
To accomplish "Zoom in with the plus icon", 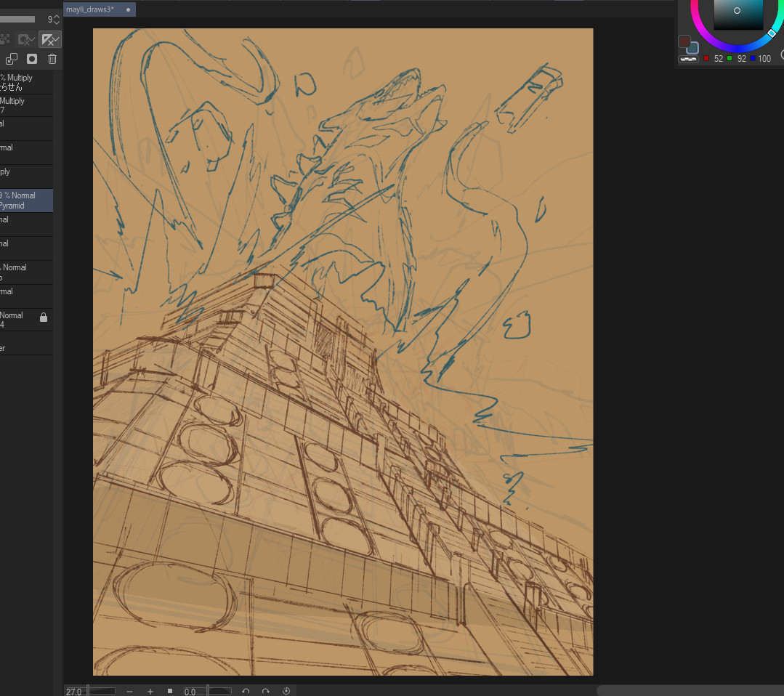I will pyautogui.click(x=150, y=692).
